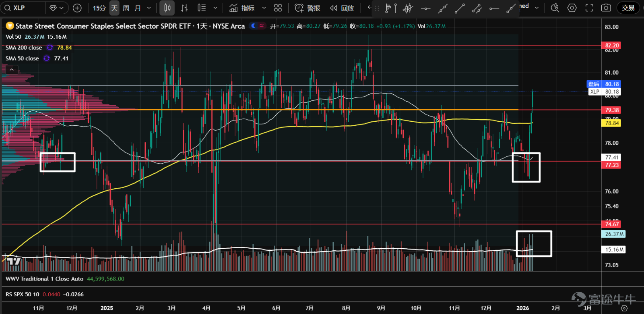Screen dimensions: 644x314
Task: Click the 77.41 SMA 50 price label
Action: coord(611,158)
